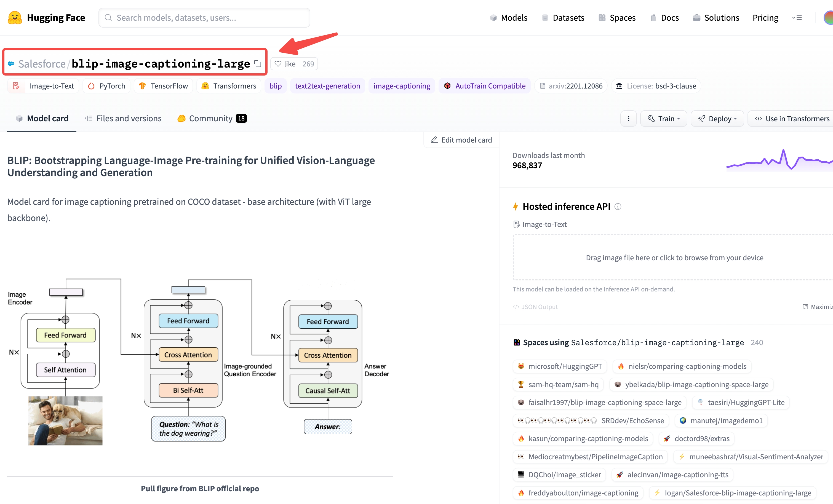
Task: Toggle like on this model
Action: pyautogui.click(x=285, y=64)
